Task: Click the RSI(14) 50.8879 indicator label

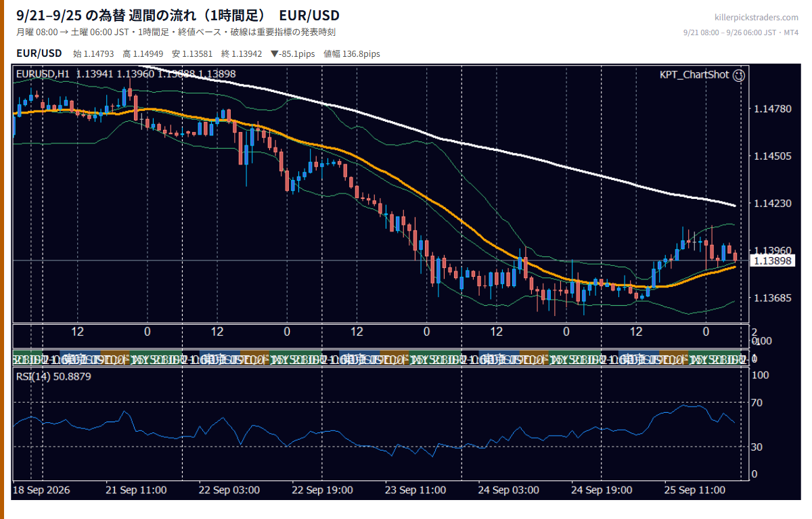Action: tap(53, 376)
